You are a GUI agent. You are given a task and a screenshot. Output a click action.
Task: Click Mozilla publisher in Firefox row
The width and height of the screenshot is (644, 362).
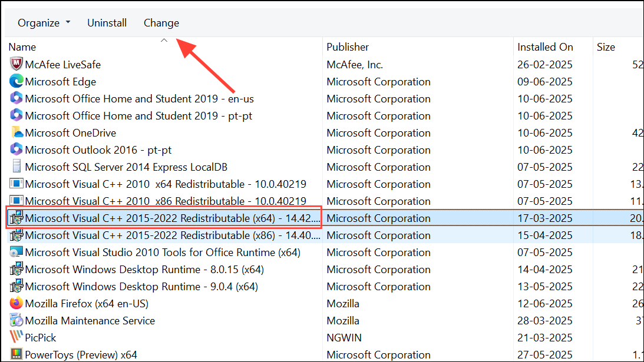343,303
